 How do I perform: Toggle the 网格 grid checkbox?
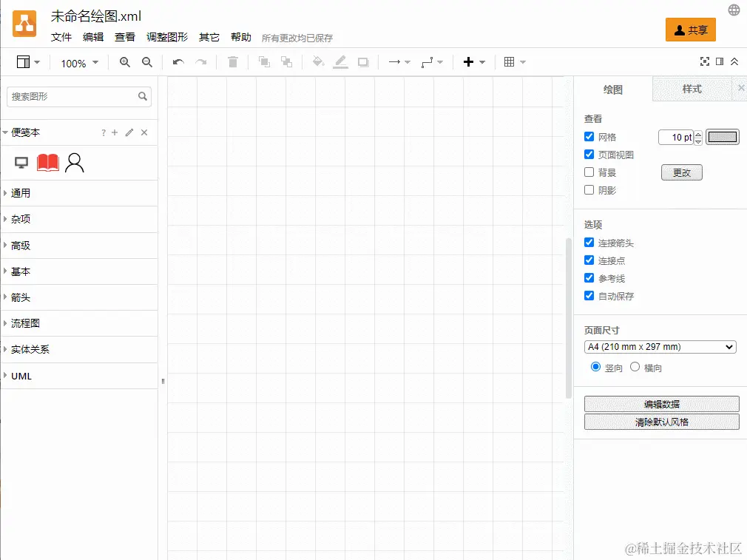pyautogui.click(x=589, y=137)
